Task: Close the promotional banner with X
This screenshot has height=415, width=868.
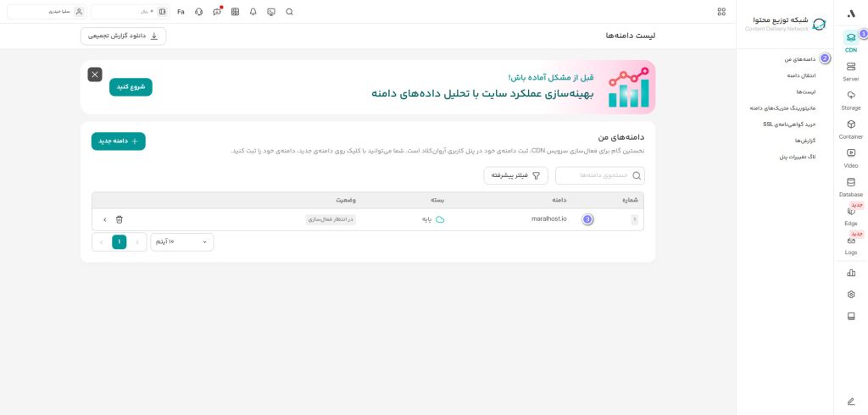Action: click(95, 75)
